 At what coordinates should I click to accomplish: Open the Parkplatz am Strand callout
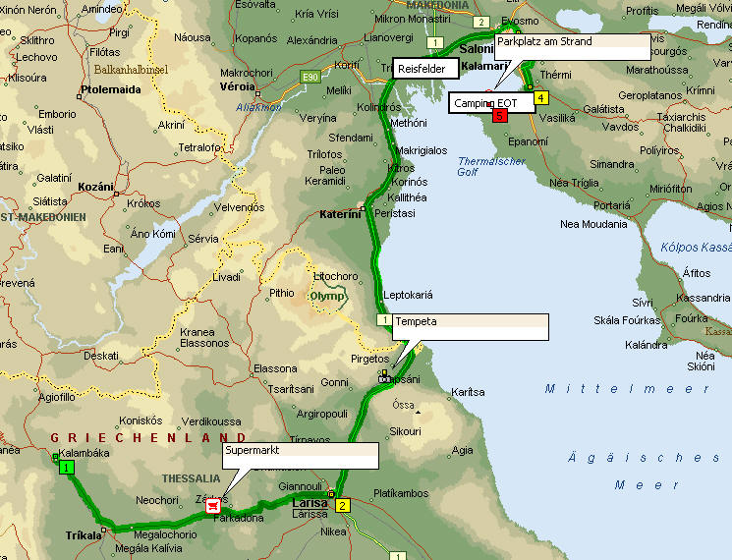coord(572,48)
